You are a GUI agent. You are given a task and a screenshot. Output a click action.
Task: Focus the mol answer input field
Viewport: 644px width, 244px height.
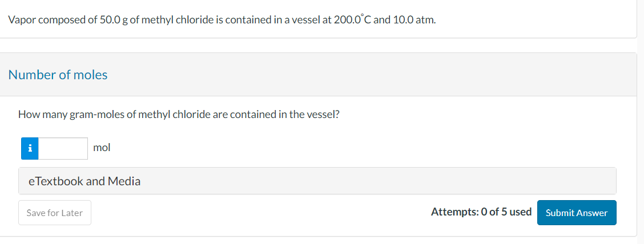coord(63,148)
